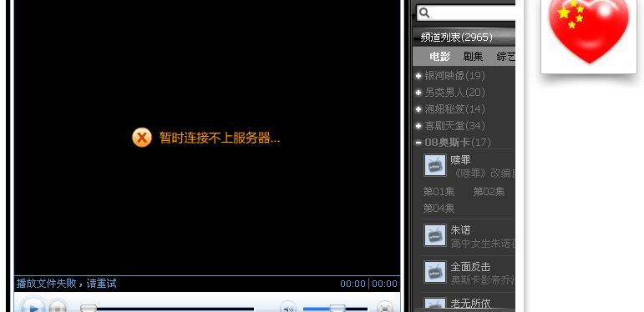Click the 08奥斯卡(17) category label
The height and width of the screenshot is (312, 644).
tap(458, 143)
